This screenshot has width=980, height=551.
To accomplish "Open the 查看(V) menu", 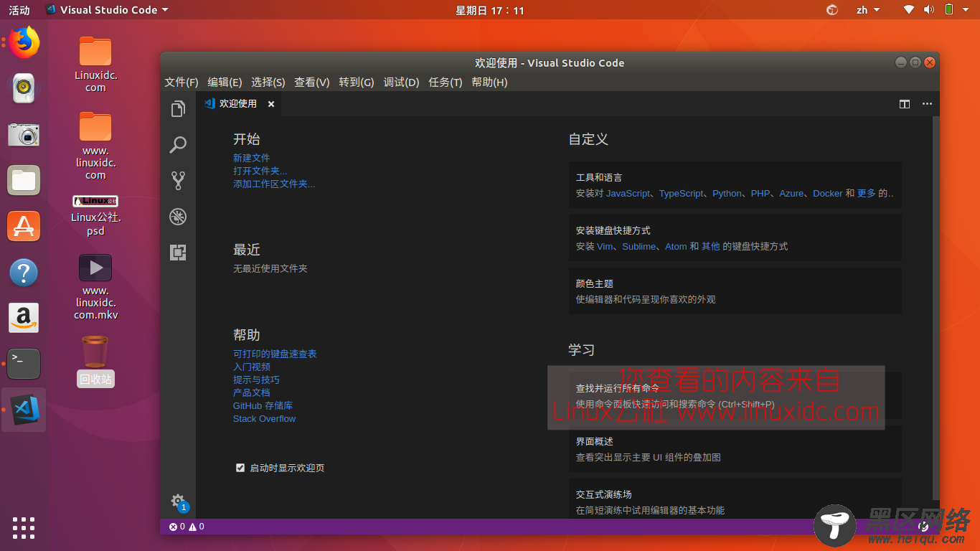I will point(312,83).
